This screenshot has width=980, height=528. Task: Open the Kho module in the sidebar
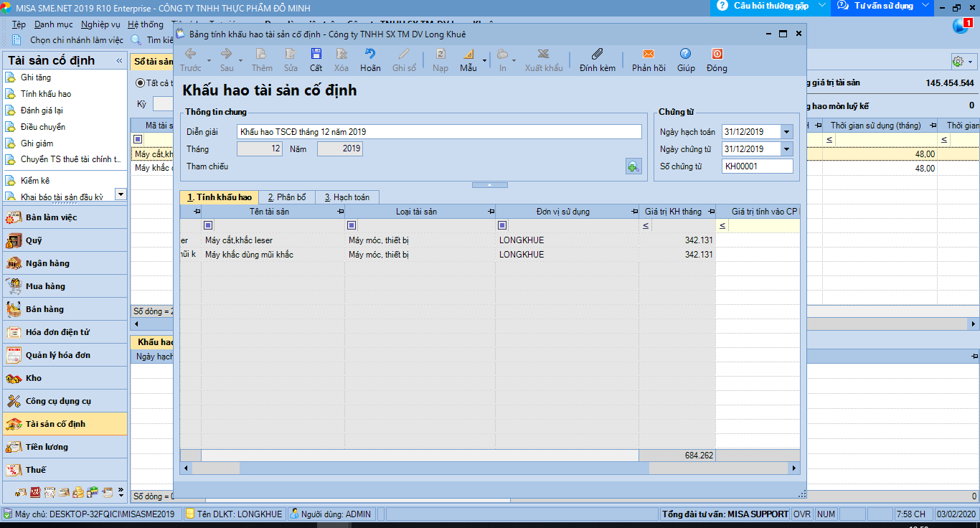[x=64, y=378]
